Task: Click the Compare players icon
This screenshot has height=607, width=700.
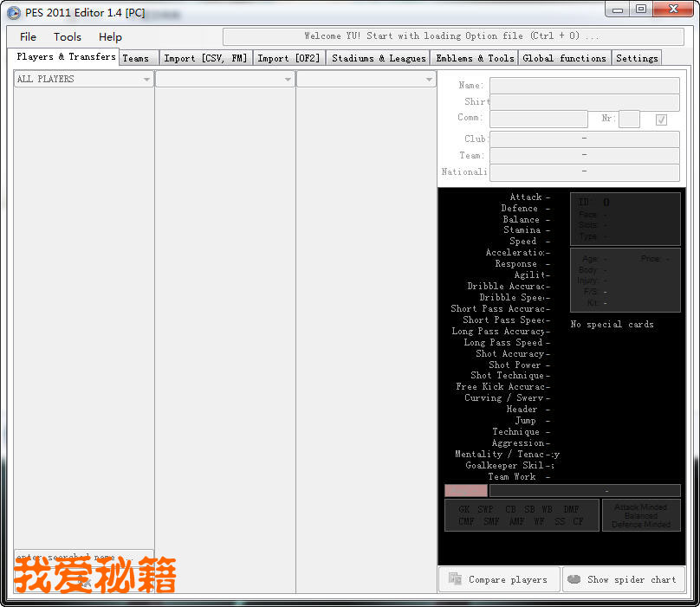Action: (455, 579)
